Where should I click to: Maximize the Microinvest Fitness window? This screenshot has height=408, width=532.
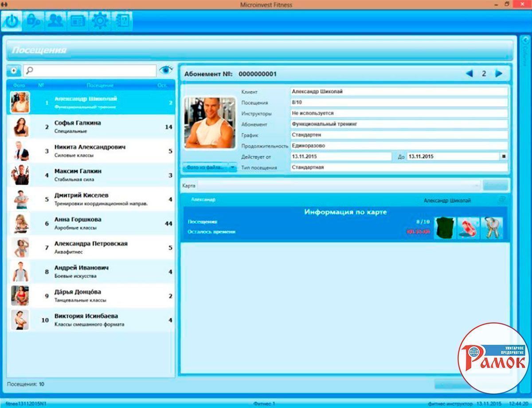[507, 4]
